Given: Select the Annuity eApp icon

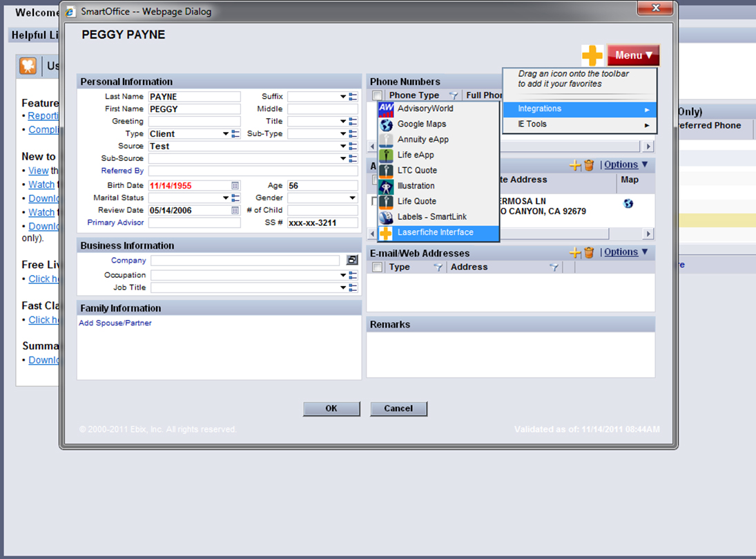Looking at the screenshot, I should click(386, 140).
